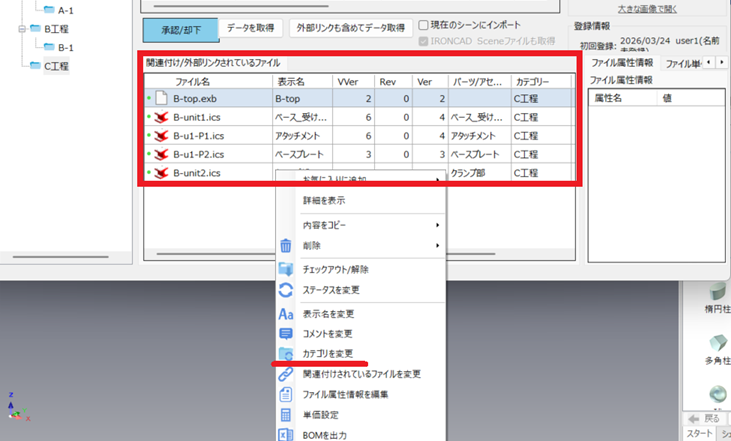Click the checkout folder icon in context menu

286,269
